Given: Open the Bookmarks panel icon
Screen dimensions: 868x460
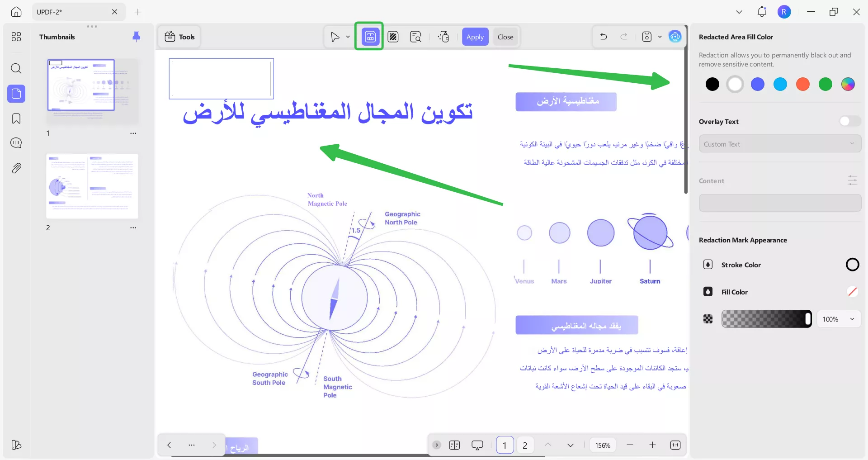Looking at the screenshot, I should 16,119.
